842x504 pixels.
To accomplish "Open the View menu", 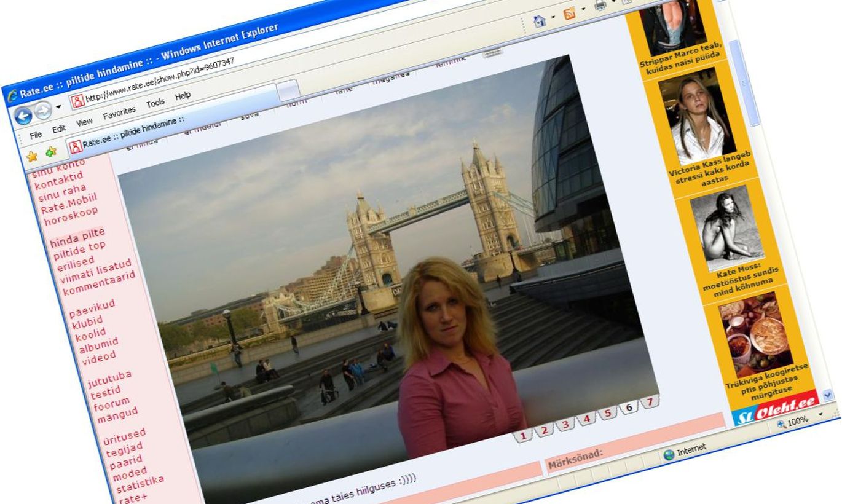I will pyautogui.click(x=85, y=122).
